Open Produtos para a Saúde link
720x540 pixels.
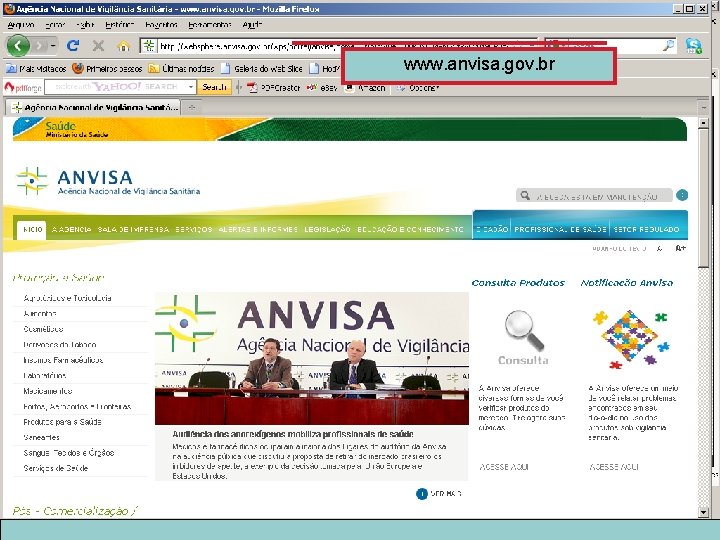(62, 422)
